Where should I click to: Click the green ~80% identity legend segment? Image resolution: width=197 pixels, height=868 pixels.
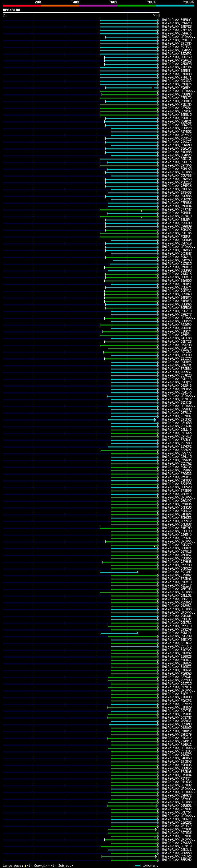137,6
